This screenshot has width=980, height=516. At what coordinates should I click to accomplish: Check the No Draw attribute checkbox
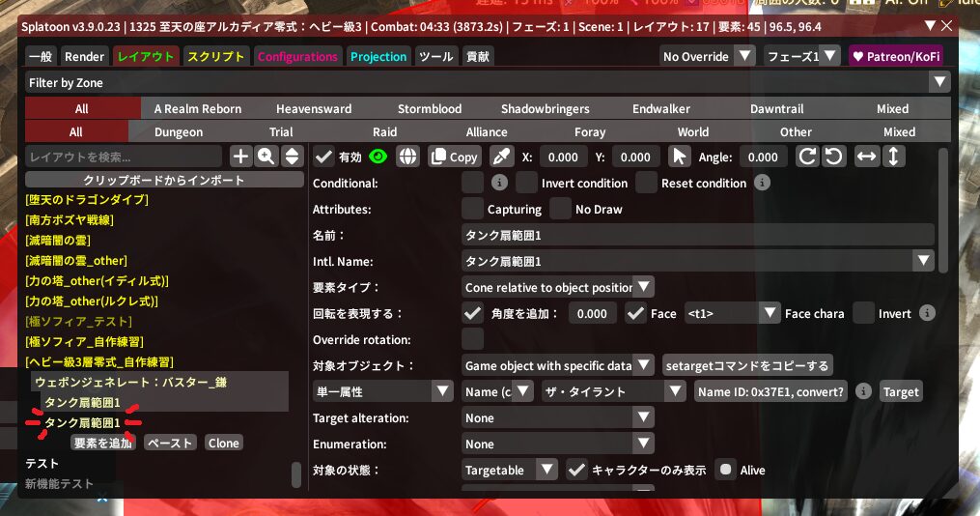coord(560,209)
